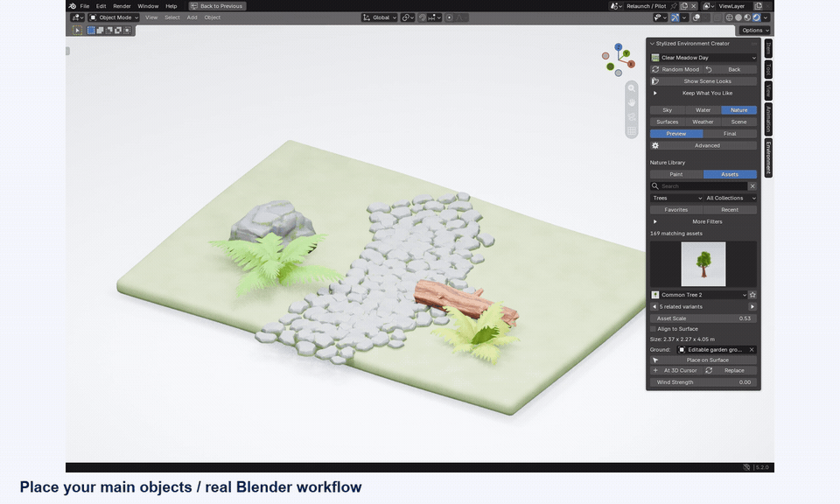This screenshot has height=504, width=840.
Task: Open the Global orientation dropdown
Action: coord(379,17)
